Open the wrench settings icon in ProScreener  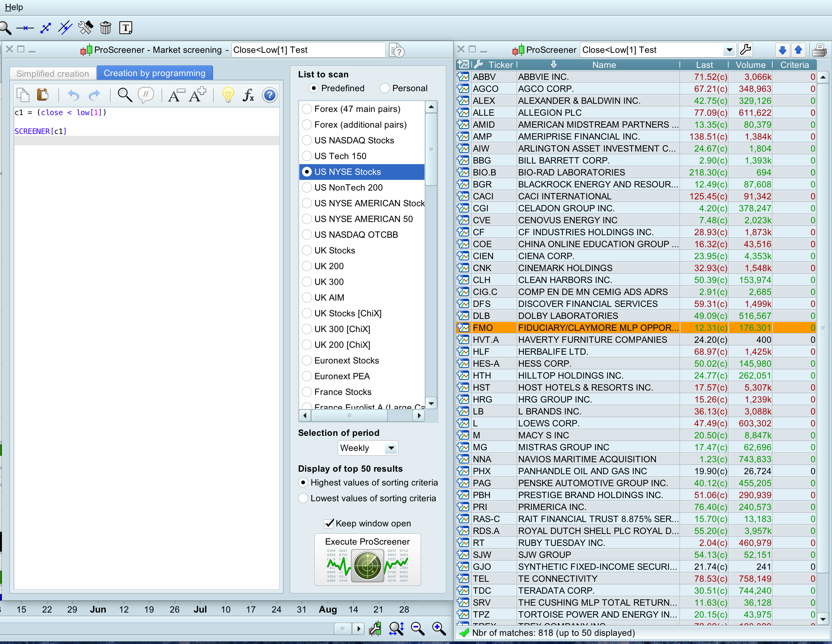click(746, 50)
